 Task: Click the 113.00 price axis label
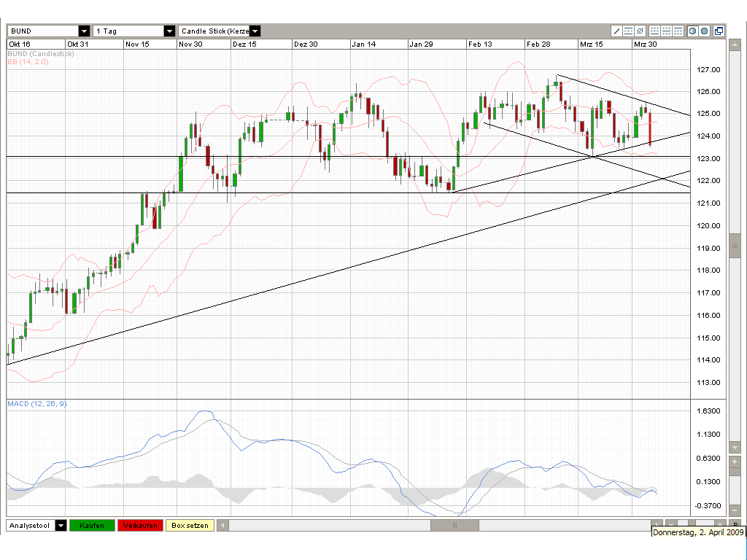point(708,382)
